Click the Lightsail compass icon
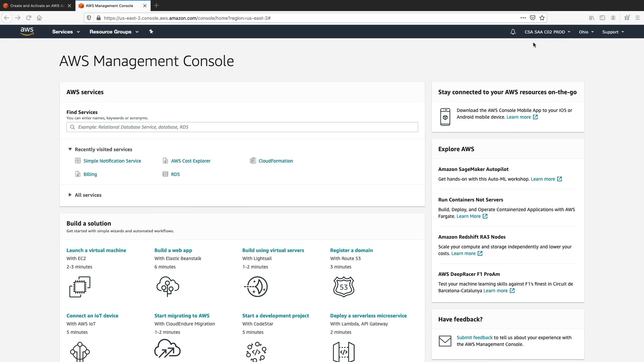Image resolution: width=644 pixels, height=362 pixels. pyautogui.click(x=256, y=287)
